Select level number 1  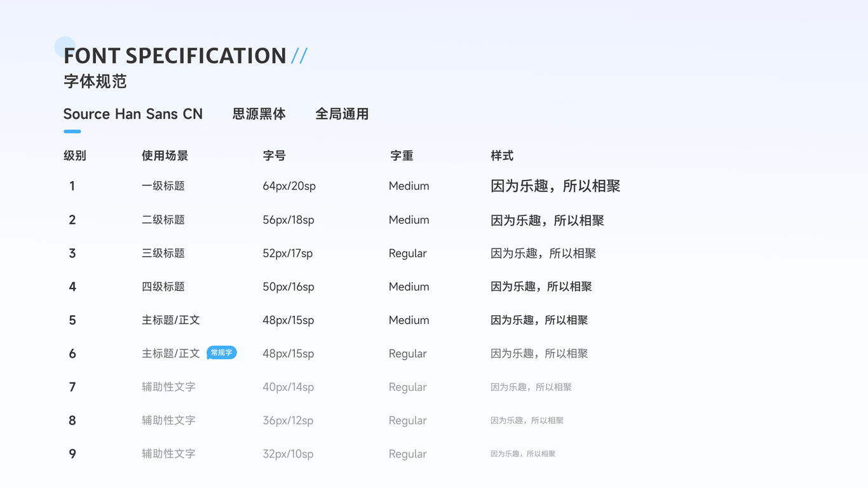pos(72,186)
